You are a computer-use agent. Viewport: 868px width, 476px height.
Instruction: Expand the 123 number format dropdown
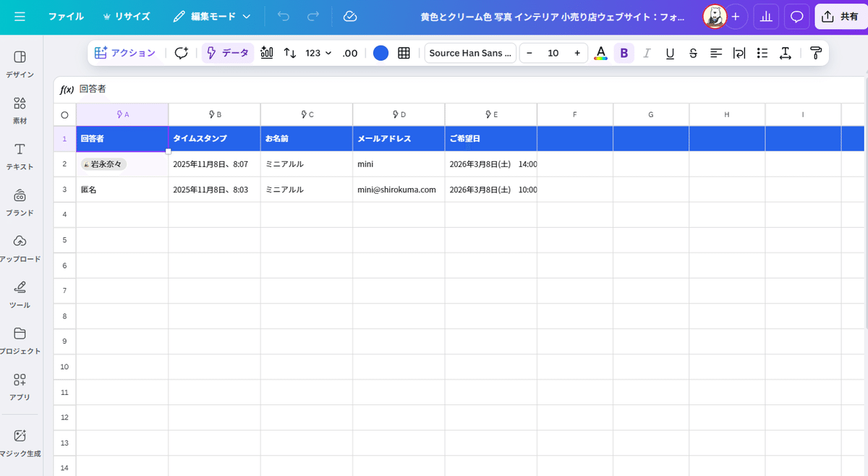[318, 53]
